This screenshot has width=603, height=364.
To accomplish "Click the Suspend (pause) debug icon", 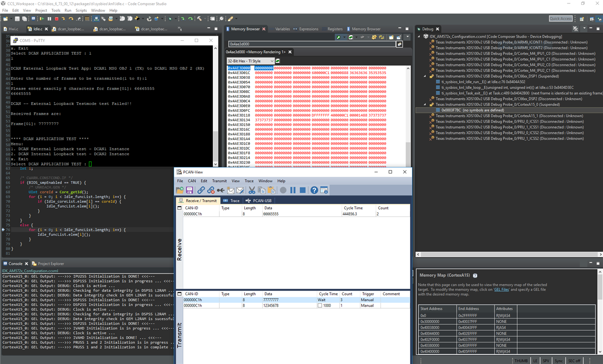I will tap(50, 19).
